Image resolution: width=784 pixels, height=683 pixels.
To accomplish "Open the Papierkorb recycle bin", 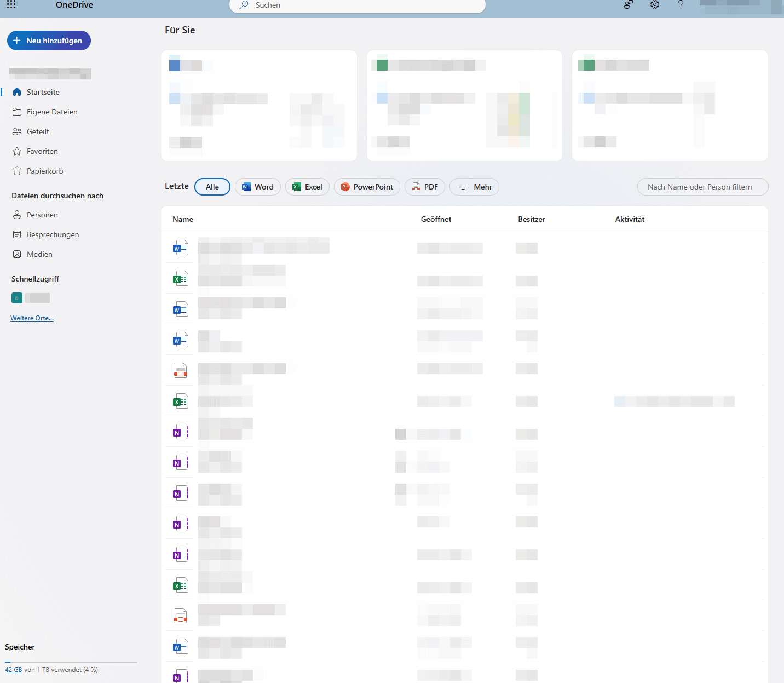I will click(45, 171).
